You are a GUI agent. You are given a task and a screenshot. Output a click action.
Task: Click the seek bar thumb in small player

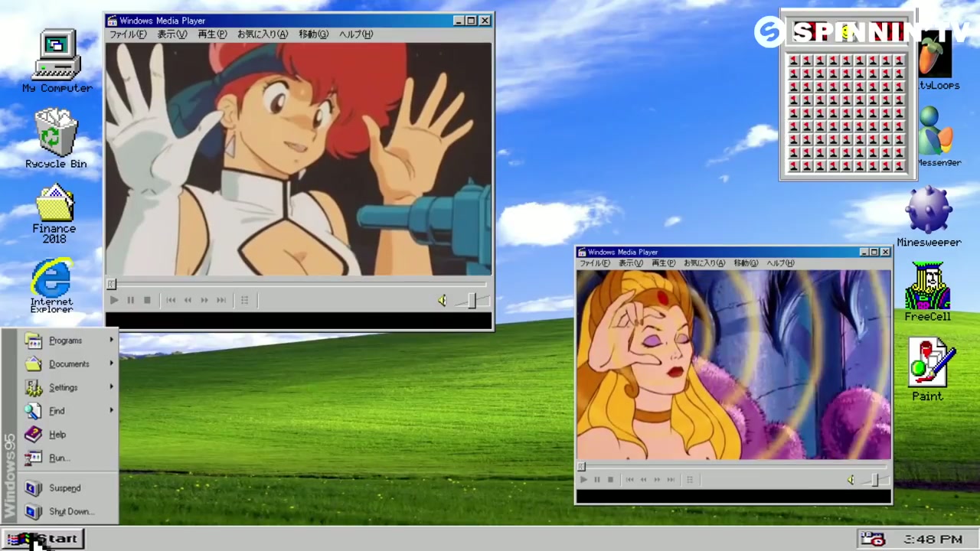[x=581, y=466]
